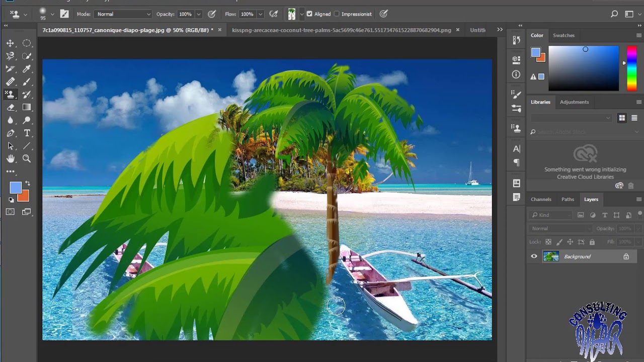Switch Libraries to list view
The height and width of the screenshot is (362, 644).
click(x=634, y=118)
